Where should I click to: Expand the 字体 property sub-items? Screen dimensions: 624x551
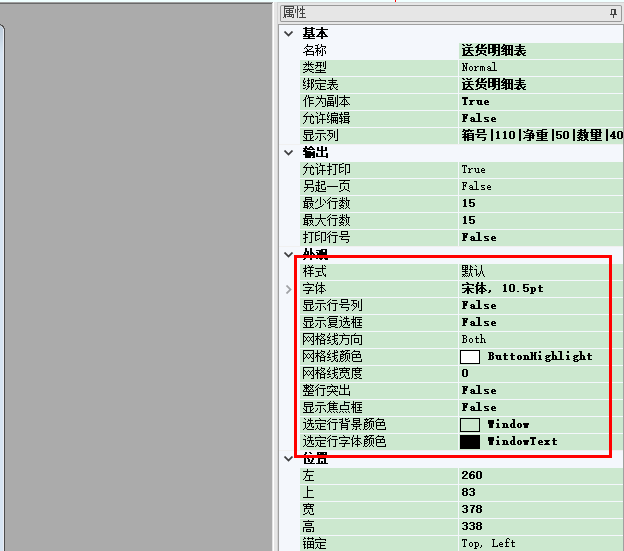click(x=289, y=289)
